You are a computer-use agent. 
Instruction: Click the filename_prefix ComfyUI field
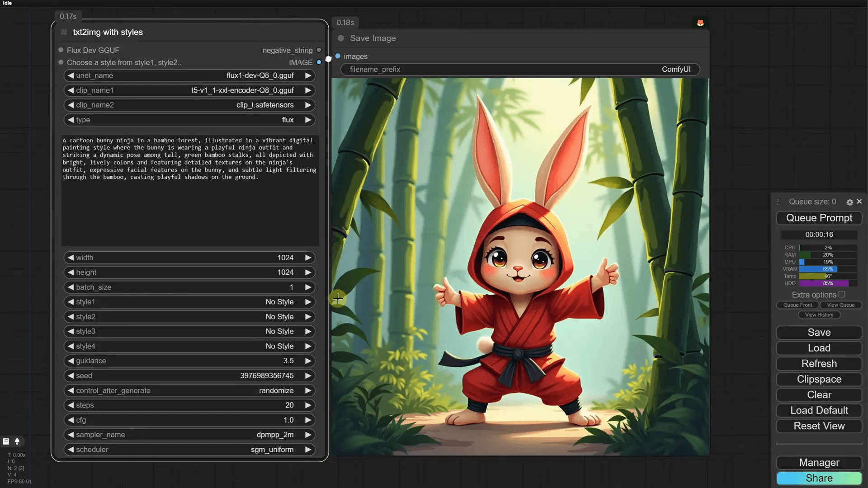(520, 69)
